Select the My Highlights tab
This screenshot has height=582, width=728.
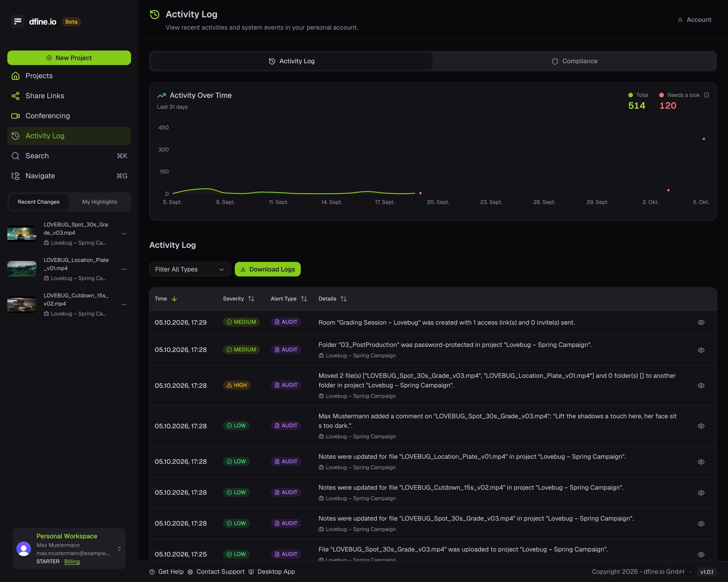(99, 202)
